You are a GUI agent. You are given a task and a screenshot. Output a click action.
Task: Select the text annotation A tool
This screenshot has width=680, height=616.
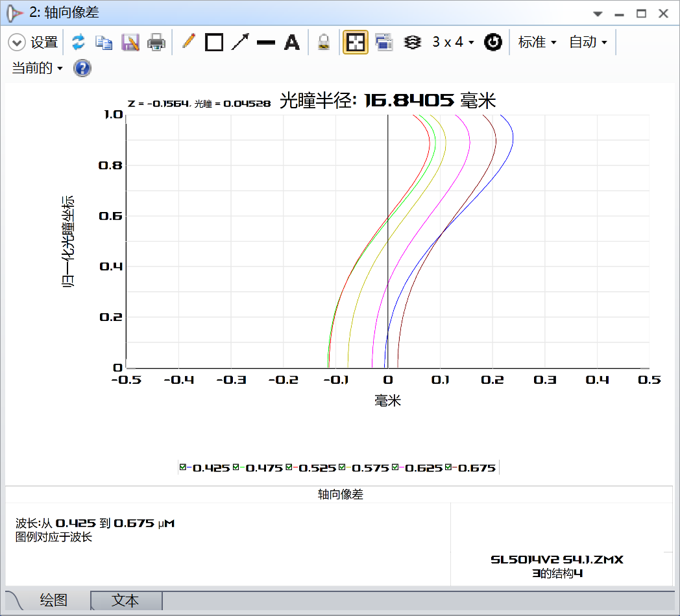(x=292, y=43)
